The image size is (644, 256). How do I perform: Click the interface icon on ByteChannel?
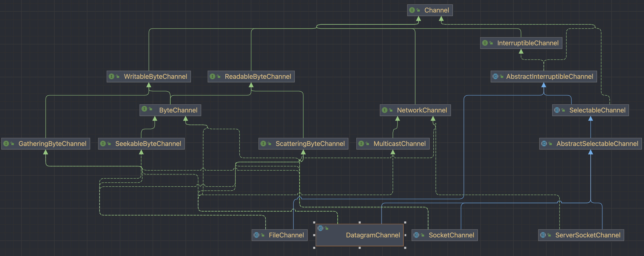pyautogui.click(x=144, y=109)
